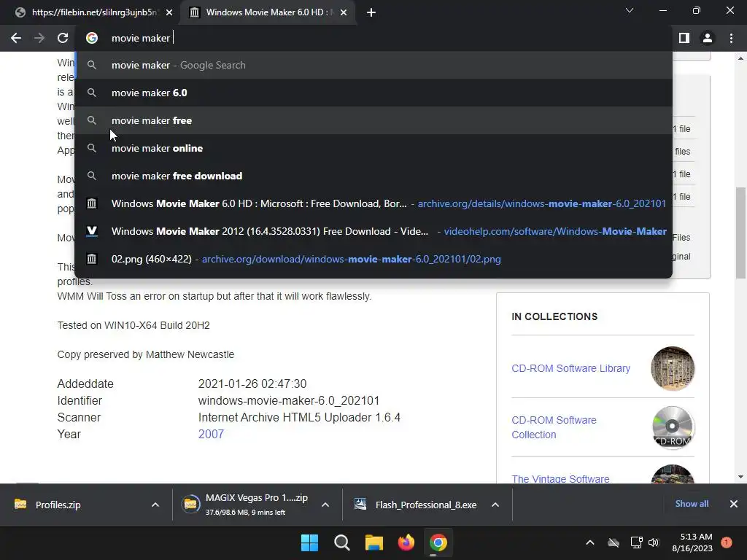Open the side panel button

(684, 38)
